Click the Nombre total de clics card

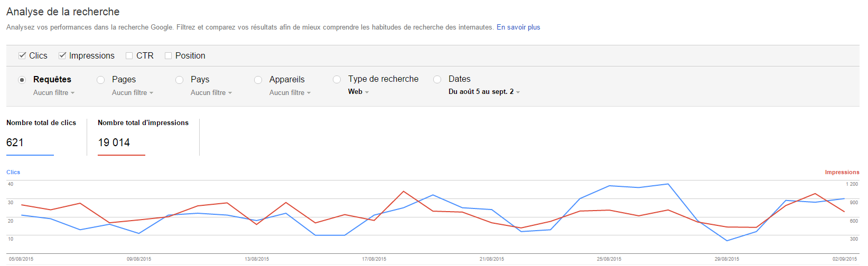pyautogui.click(x=41, y=137)
